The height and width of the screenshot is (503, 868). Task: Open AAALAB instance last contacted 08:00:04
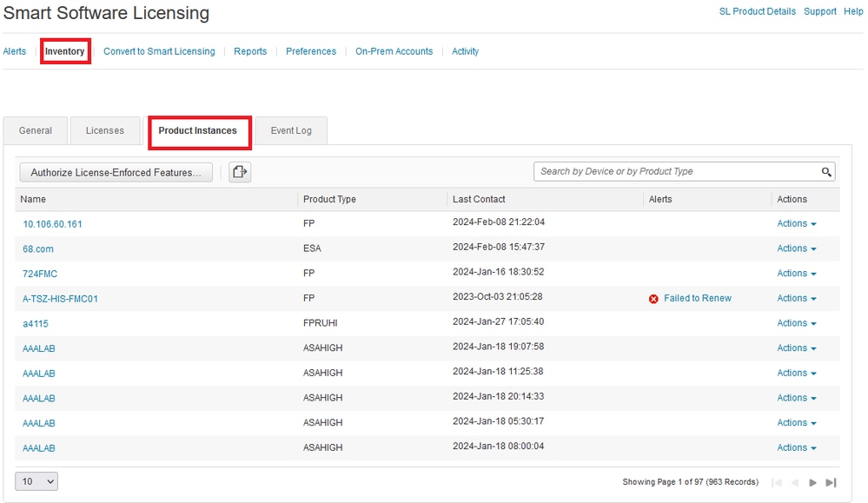click(39, 448)
